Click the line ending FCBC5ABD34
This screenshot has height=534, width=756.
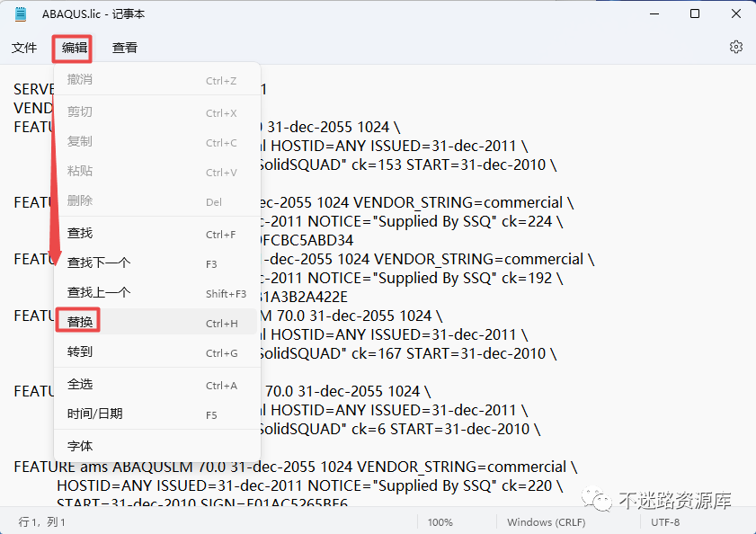307,240
